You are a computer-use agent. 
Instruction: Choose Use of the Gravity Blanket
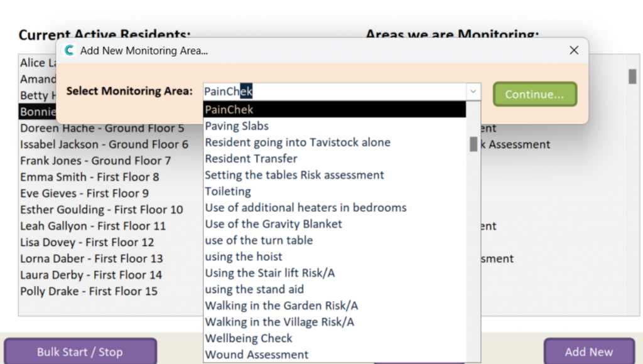tap(274, 224)
